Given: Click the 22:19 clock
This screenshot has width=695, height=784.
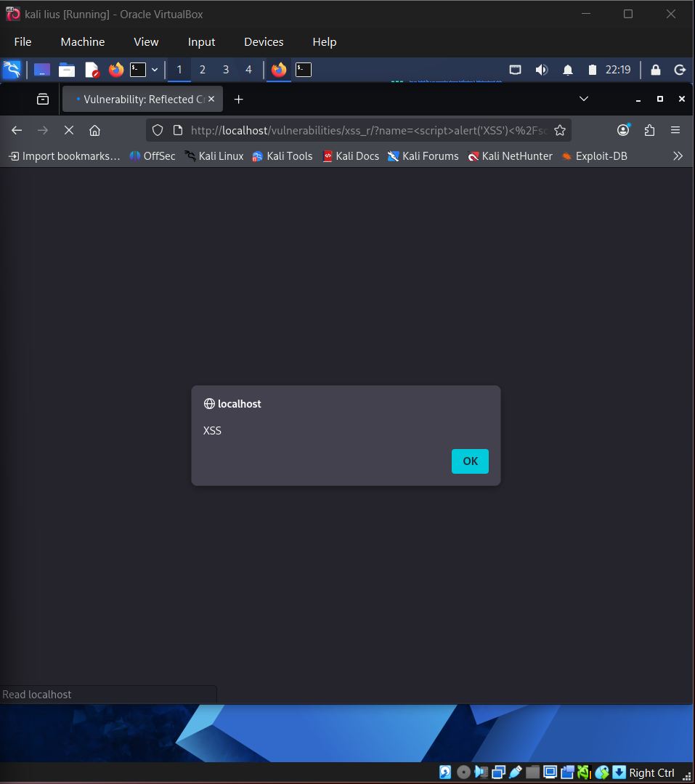Looking at the screenshot, I should pyautogui.click(x=618, y=70).
